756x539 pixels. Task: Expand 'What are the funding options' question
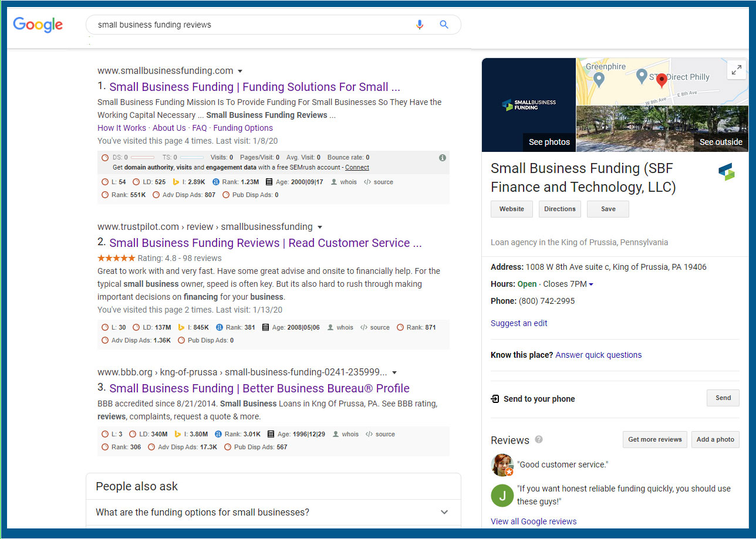point(274,512)
